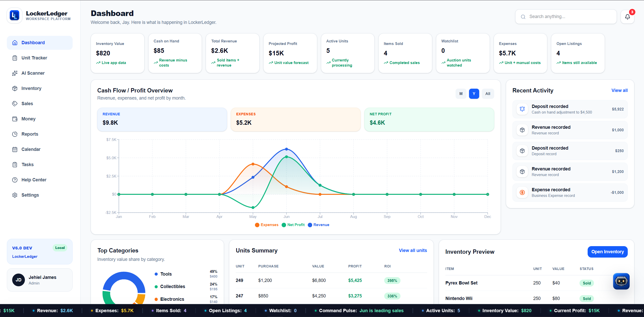
Task: Click the Sold status for Nintendo Wii
Action: [587, 298]
